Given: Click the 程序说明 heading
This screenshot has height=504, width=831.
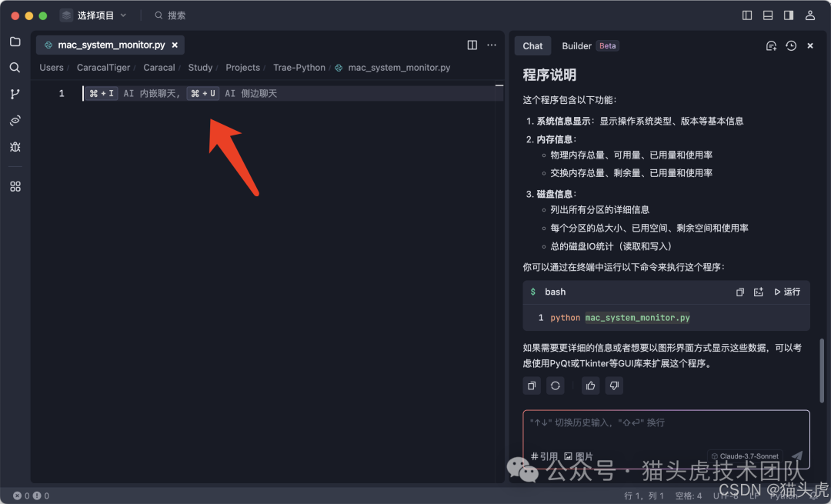Looking at the screenshot, I should (549, 75).
